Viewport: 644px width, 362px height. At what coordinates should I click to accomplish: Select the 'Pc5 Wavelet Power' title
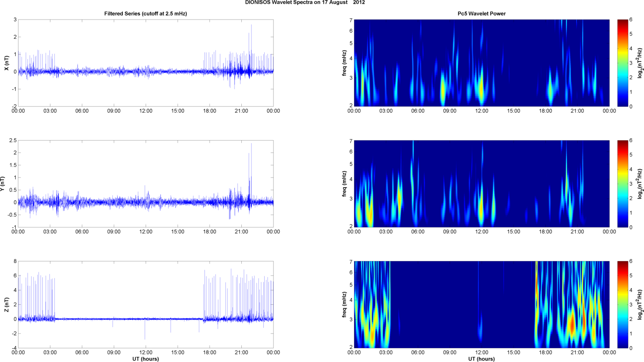481,14
